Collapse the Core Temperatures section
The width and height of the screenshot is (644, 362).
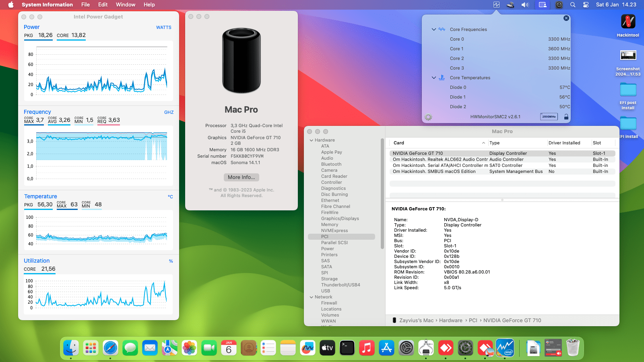click(x=434, y=78)
